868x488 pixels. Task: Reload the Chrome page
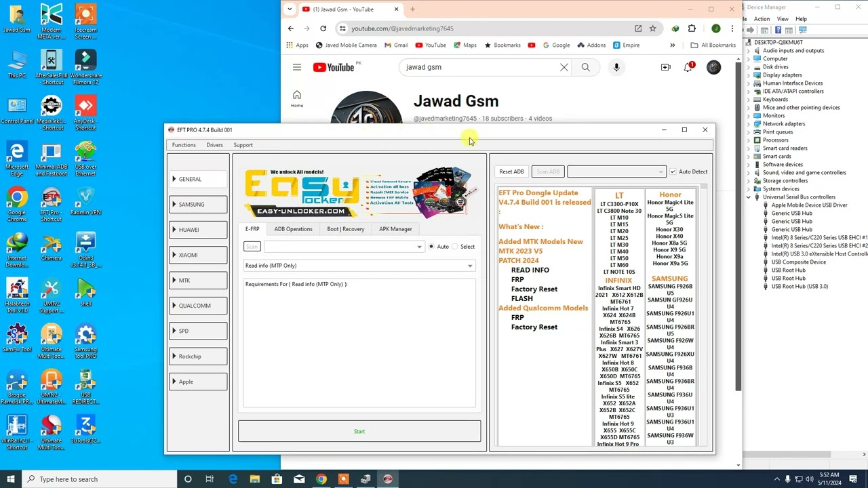point(323,28)
